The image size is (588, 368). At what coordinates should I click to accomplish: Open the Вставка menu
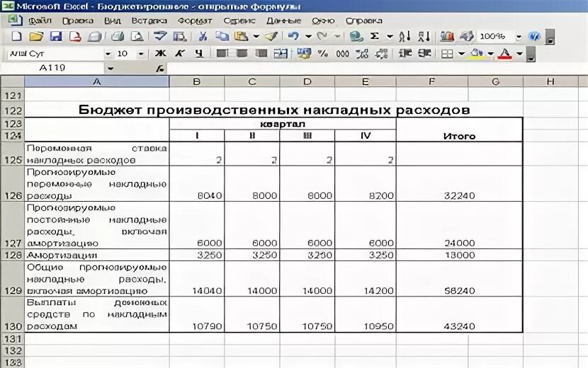point(149,21)
